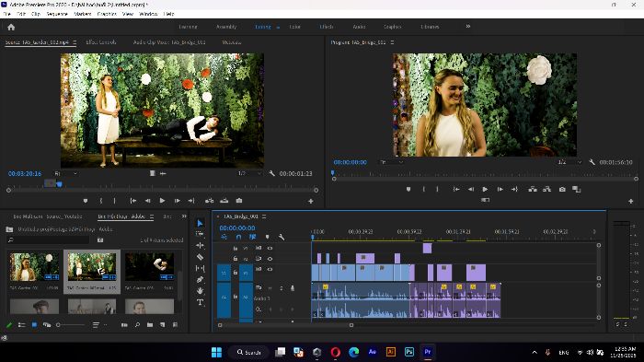This screenshot has height=362, width=644.
Task: Add marker in Program Monitor
Action: (x=408, y=189)
